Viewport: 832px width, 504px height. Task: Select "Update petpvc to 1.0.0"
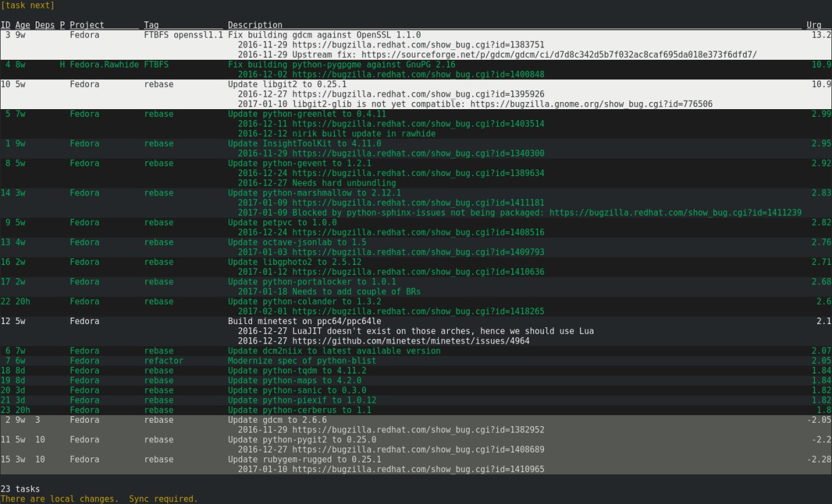coord(282,223)
